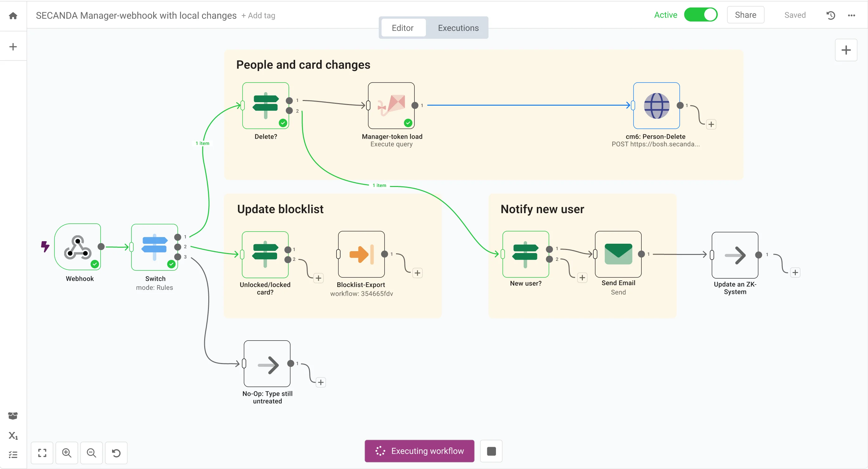Open the Send Email node
Screen dimensions: 868x469
pyautogui.click(x=618, y=255)
